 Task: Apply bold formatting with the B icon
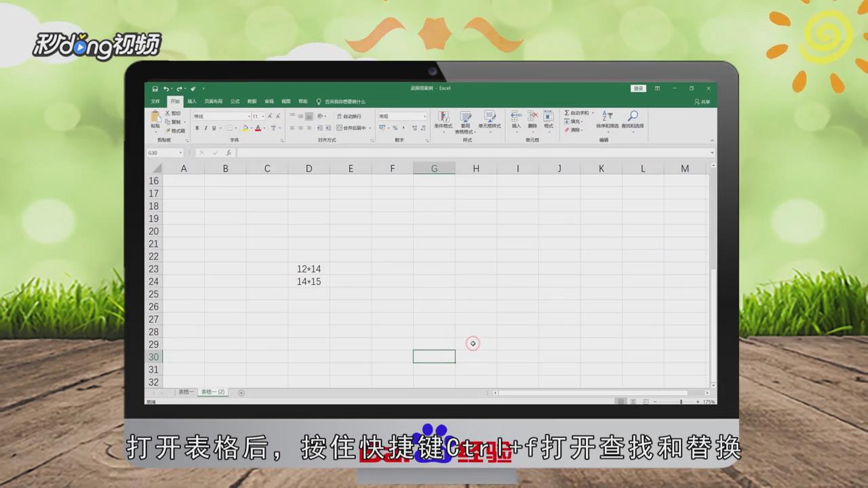(197, 127)
